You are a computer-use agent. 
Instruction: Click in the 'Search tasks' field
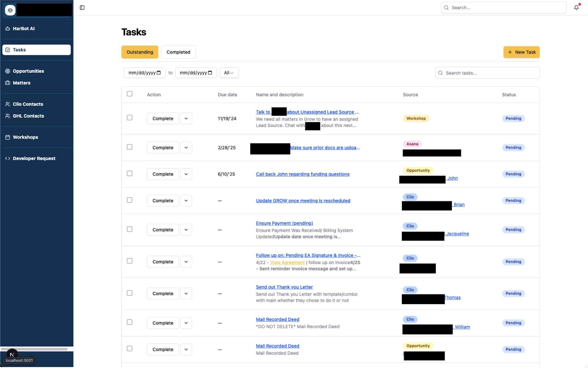[487, 73]
